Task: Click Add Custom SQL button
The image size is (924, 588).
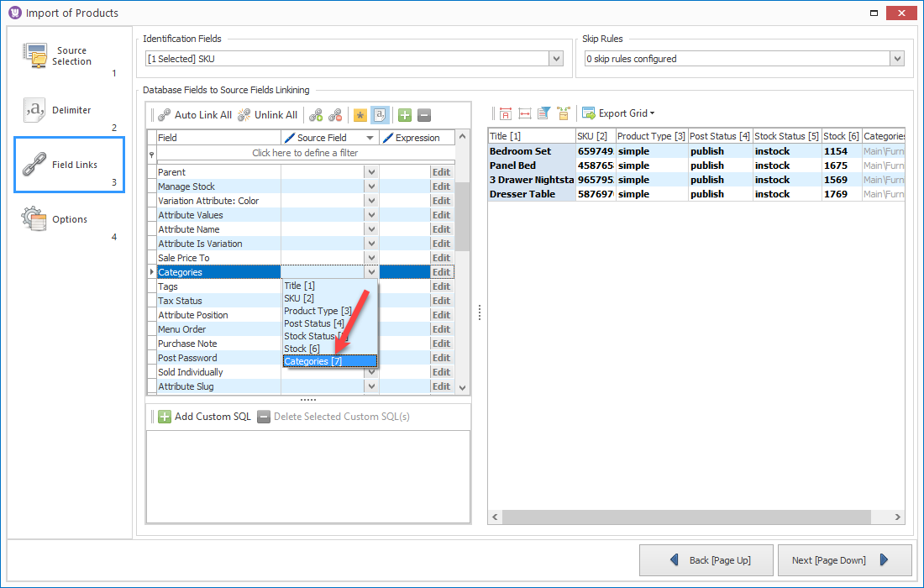Action: [x=204, y=417]
